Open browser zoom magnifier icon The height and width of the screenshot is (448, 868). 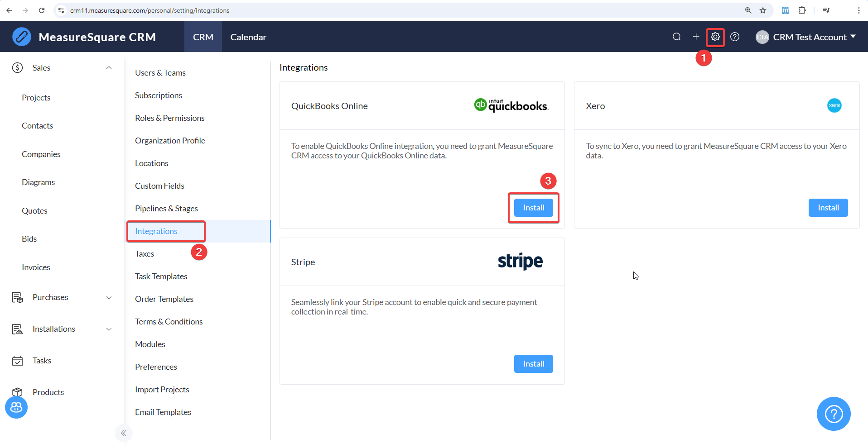click(x=748, y=10)
